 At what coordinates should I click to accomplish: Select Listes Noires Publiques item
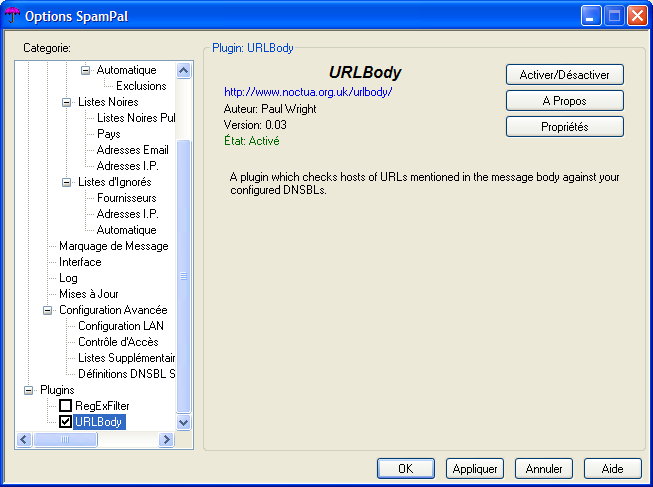click(136, 118)
